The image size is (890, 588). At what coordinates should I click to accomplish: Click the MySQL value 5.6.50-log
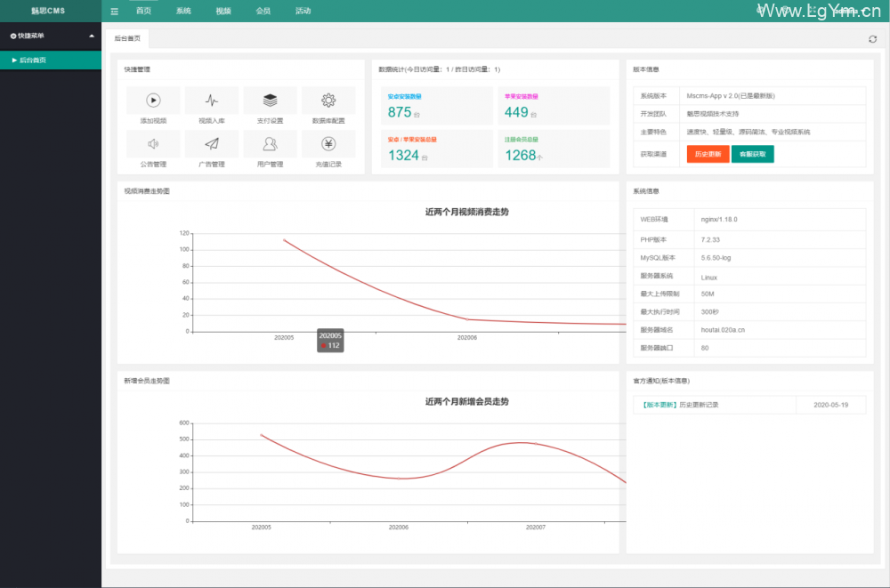(x=716, y=258)
